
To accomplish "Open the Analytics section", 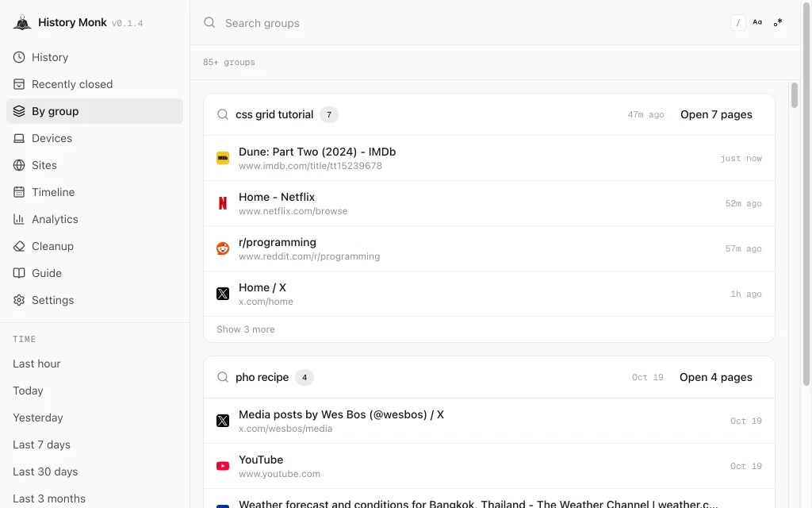I will coord(95,219).
